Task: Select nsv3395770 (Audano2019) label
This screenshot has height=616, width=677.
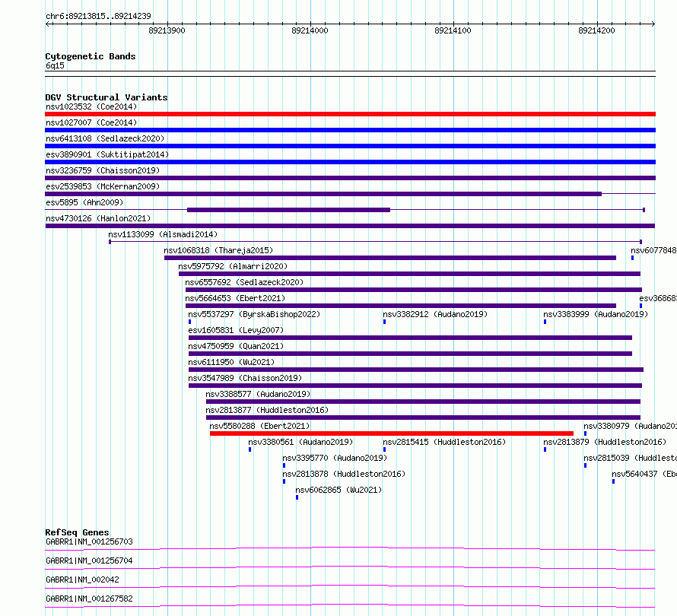Action: [335, 458]
